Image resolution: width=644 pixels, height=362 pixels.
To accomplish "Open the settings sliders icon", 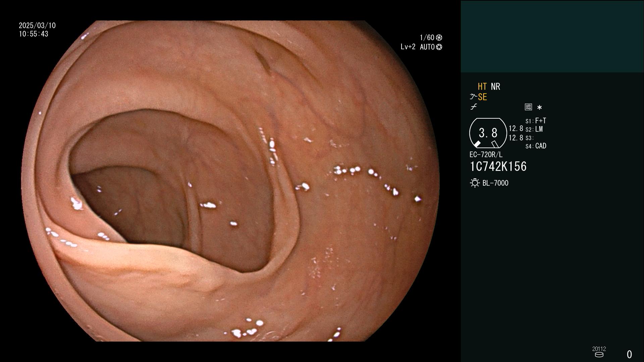I will tap(528, 107).
